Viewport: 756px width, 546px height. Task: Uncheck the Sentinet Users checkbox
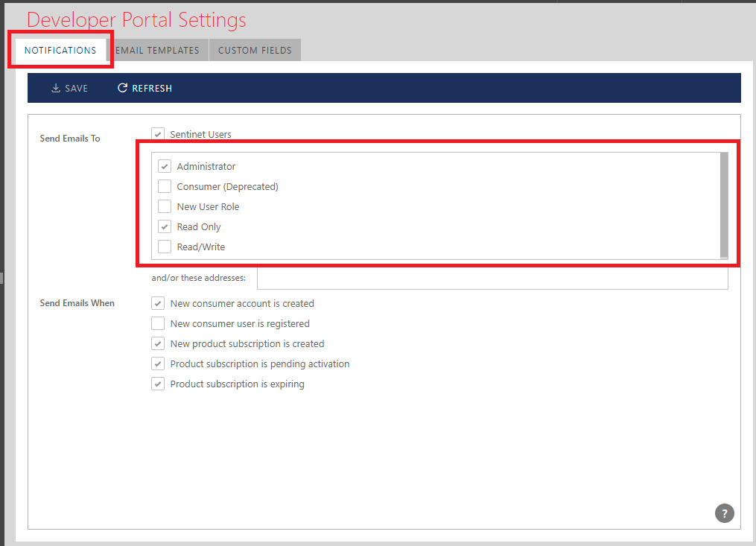[x=158, y=135]
